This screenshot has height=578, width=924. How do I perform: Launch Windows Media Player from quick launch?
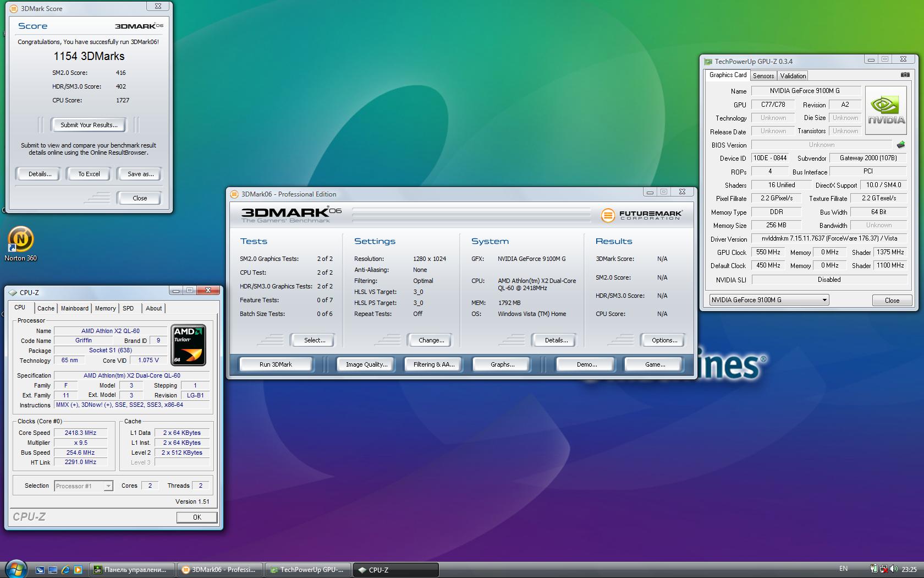tap(78, 570)
